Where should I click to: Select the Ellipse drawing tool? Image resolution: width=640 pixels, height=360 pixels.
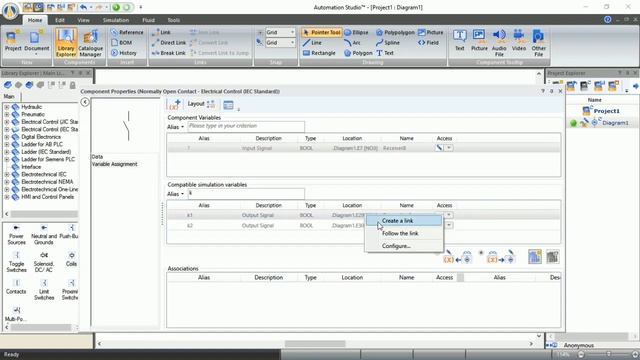point(356,32)
